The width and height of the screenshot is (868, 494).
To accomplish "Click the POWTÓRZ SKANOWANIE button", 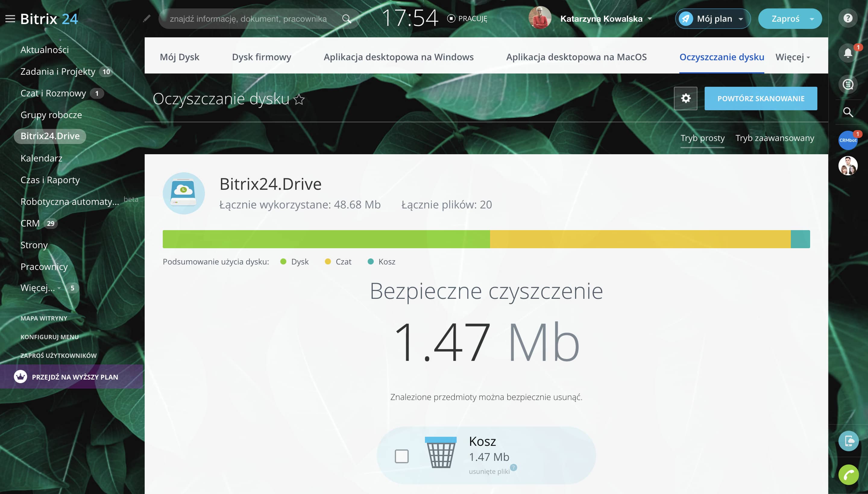I will click(760, 98).
